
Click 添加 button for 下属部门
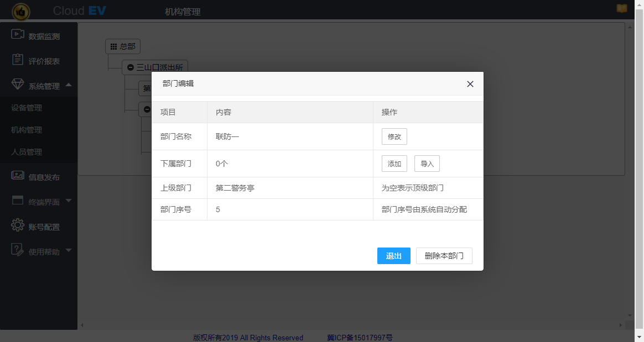point(394,164)
